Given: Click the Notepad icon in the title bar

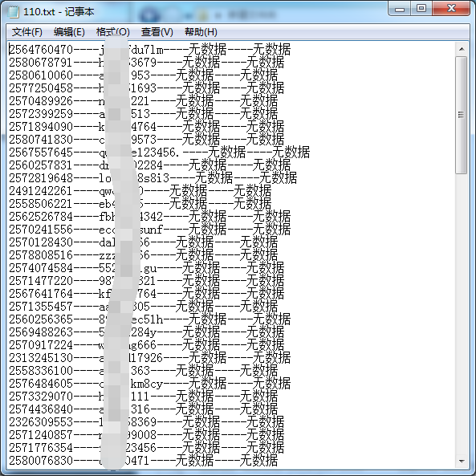Looking at the screenshot, I should tap(14, 11).
